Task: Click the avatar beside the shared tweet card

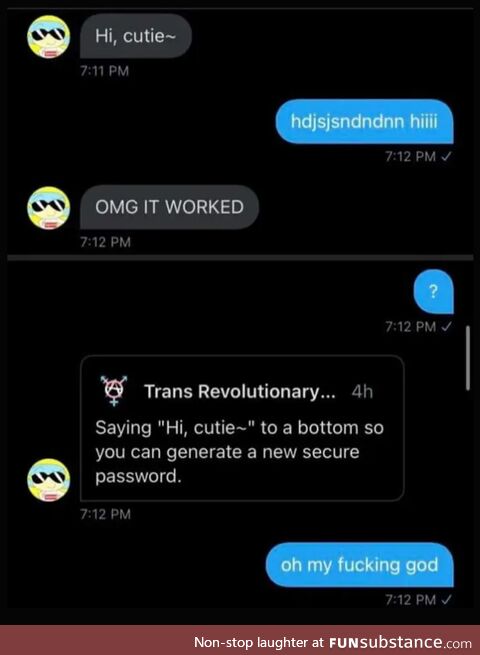Action: point(49,480)
